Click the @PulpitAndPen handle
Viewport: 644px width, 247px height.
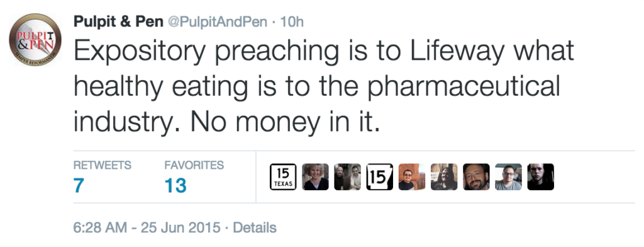tap(217, 22)
